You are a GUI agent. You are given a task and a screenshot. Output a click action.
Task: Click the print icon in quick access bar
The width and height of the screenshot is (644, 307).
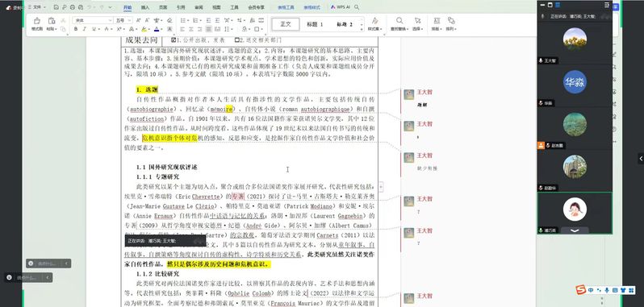point(73,7)
